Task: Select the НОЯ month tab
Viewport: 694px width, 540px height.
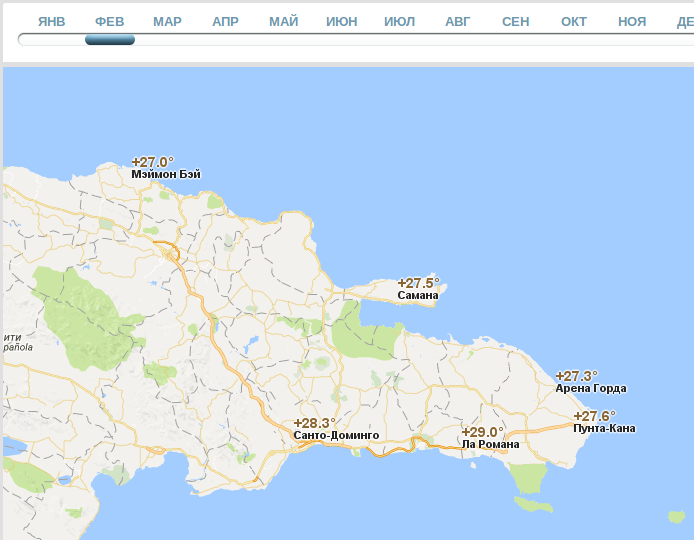Action: (x=632, y=21)
